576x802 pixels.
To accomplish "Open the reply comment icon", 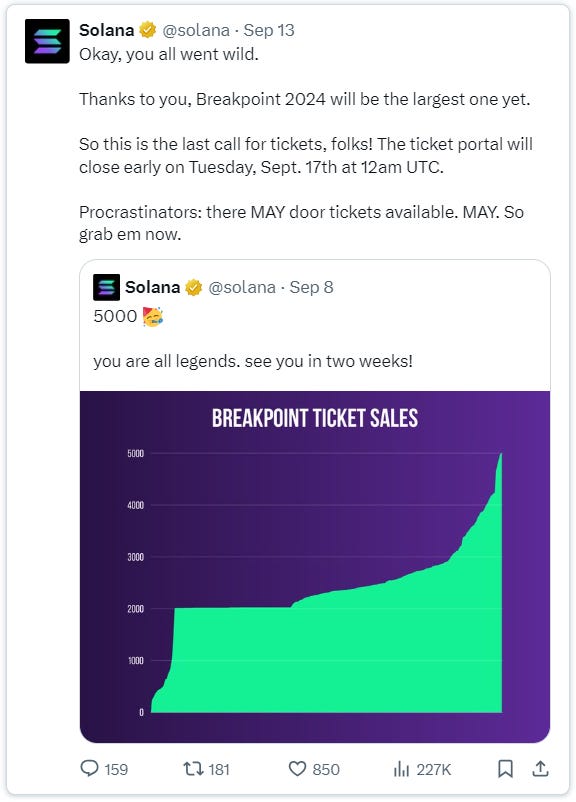I will [90, 768].
